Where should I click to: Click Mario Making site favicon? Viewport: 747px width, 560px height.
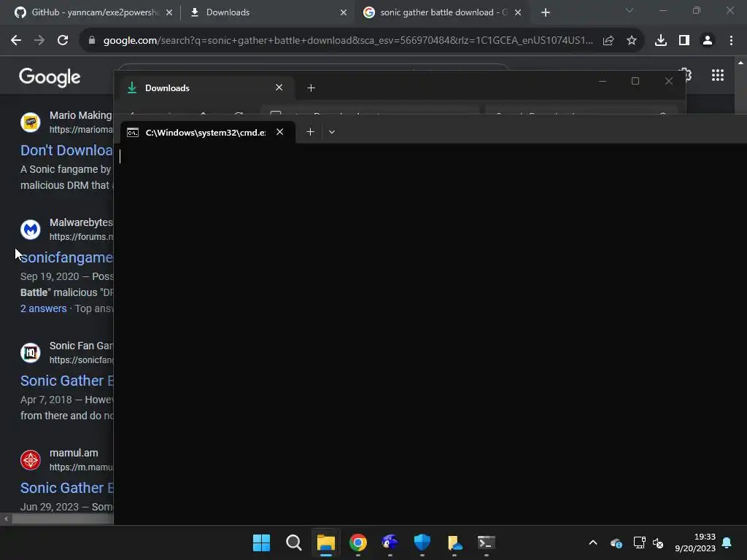(x=31, y=122)
